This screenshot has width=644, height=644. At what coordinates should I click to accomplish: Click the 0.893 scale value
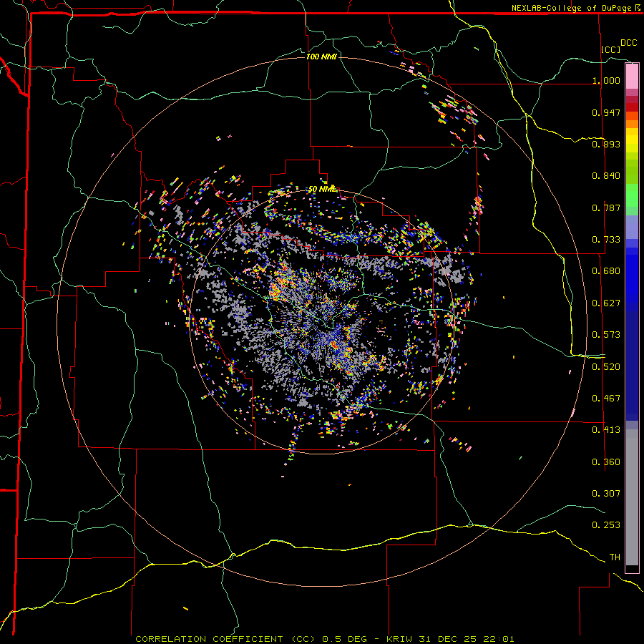(x=606, y=144)
